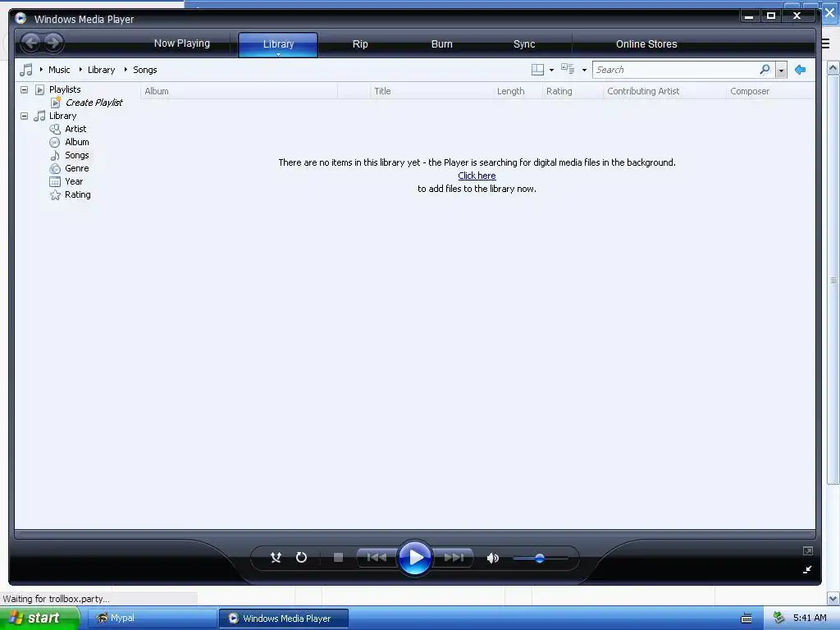Click Music in the breadcrumb
The image size is (840, 630).
click(x=59, y=70)
